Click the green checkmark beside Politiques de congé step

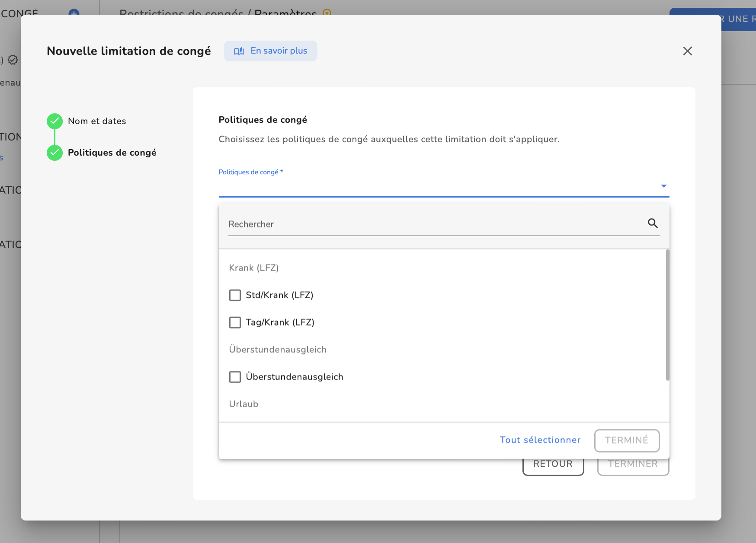click(54, 153)
